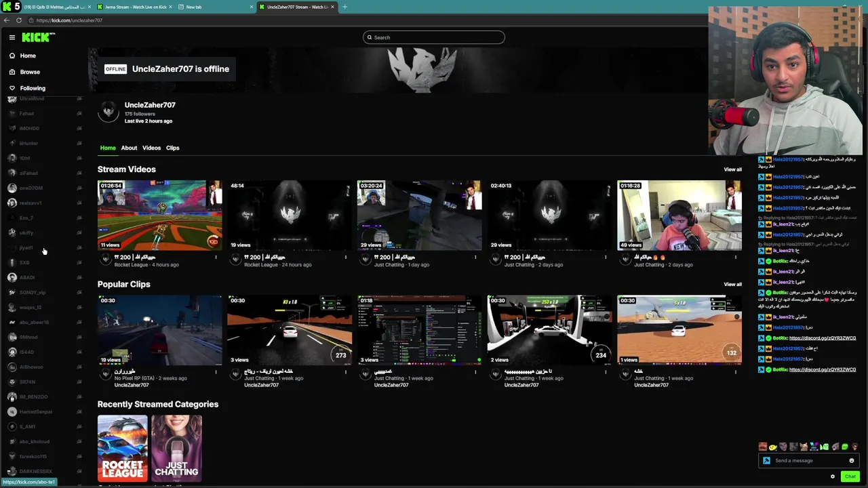Image resolution: width=868 pixels, height=488 pixels.
Task: Open the emoji picker in chat input
Action: pos(852,461)
